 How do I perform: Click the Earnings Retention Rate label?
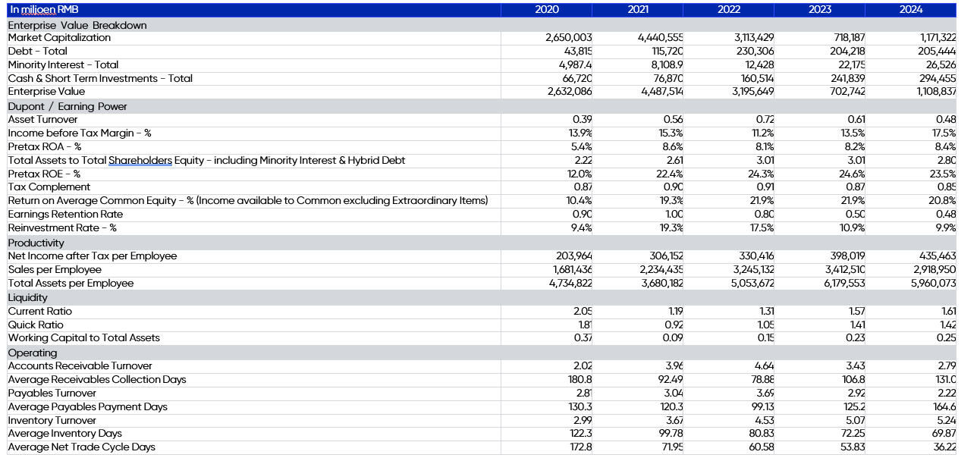(x=65, y=215)
